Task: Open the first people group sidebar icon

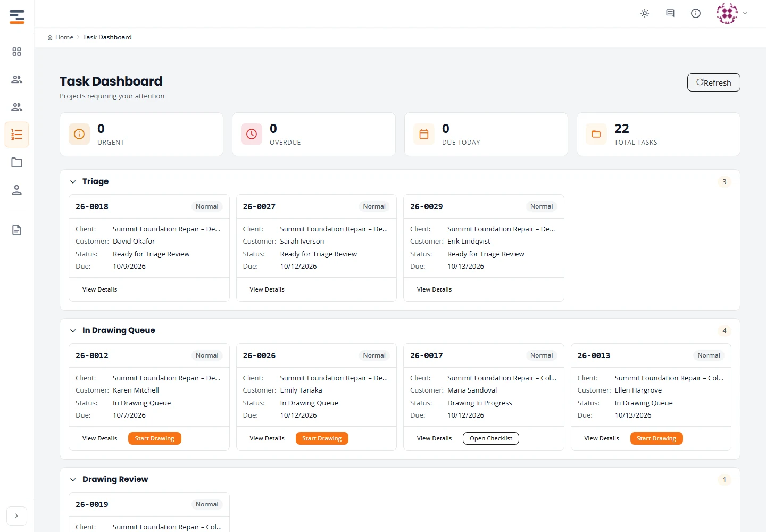Action: (x=17, y=79)
